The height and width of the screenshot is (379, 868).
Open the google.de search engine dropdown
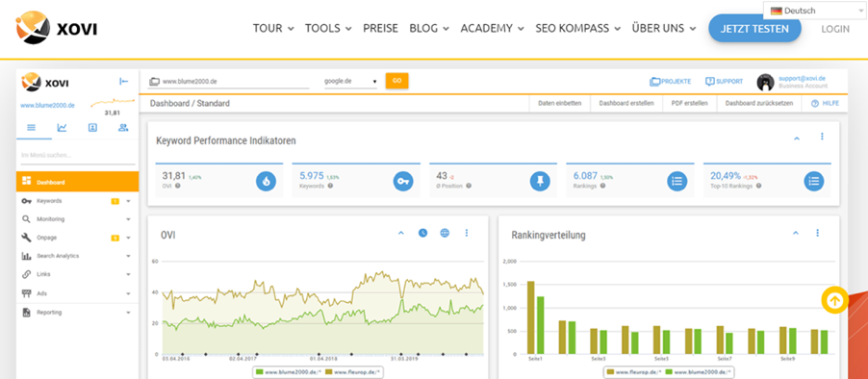(x=350, y=82)
